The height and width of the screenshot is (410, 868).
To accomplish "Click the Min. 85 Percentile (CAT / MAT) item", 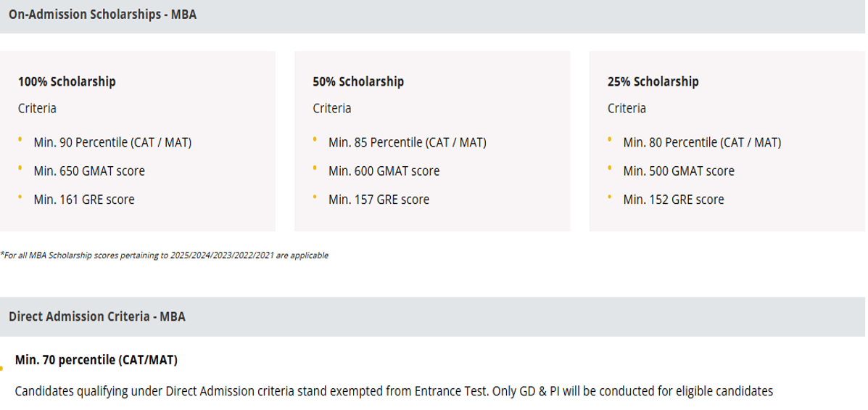I will (x=407, y=142).
